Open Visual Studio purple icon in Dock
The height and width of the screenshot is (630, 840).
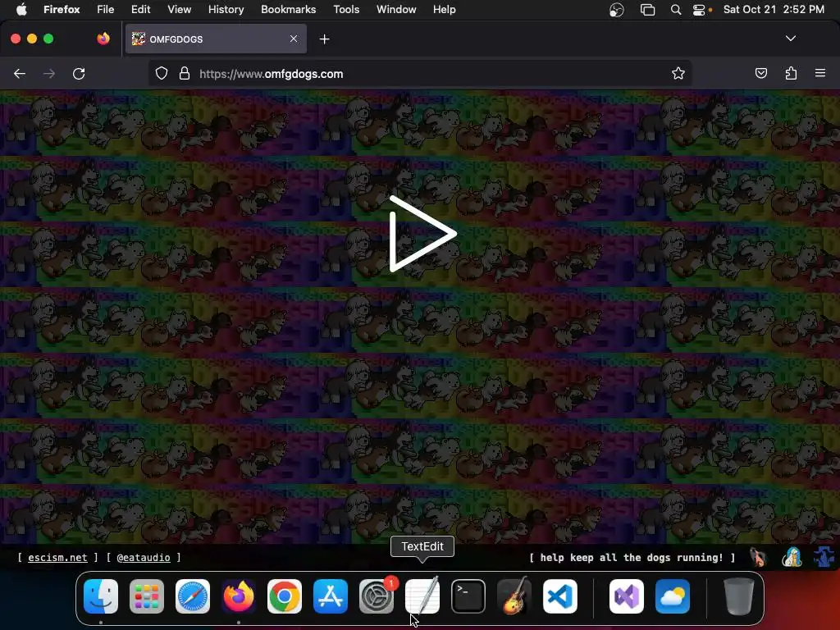[627, 596]
